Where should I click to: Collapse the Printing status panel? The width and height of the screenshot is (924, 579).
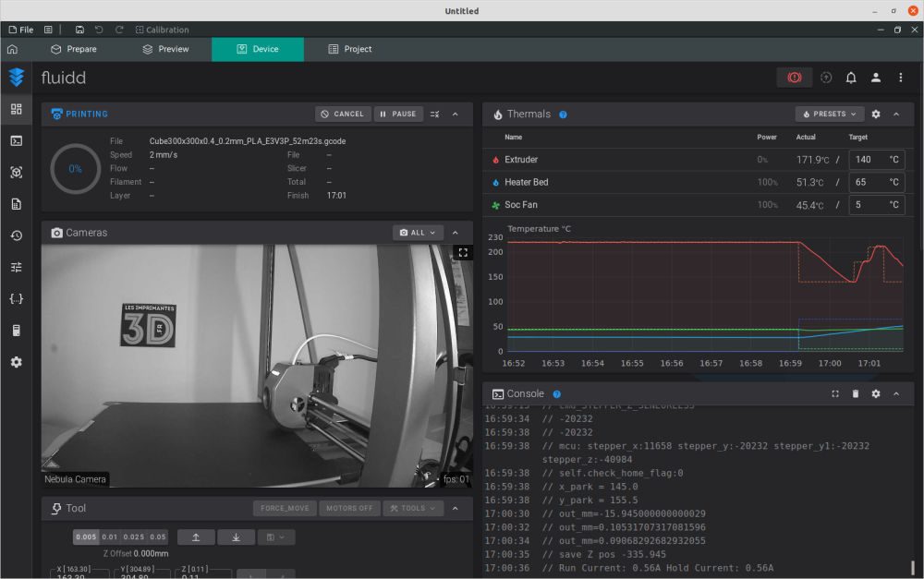click(455, 115)
